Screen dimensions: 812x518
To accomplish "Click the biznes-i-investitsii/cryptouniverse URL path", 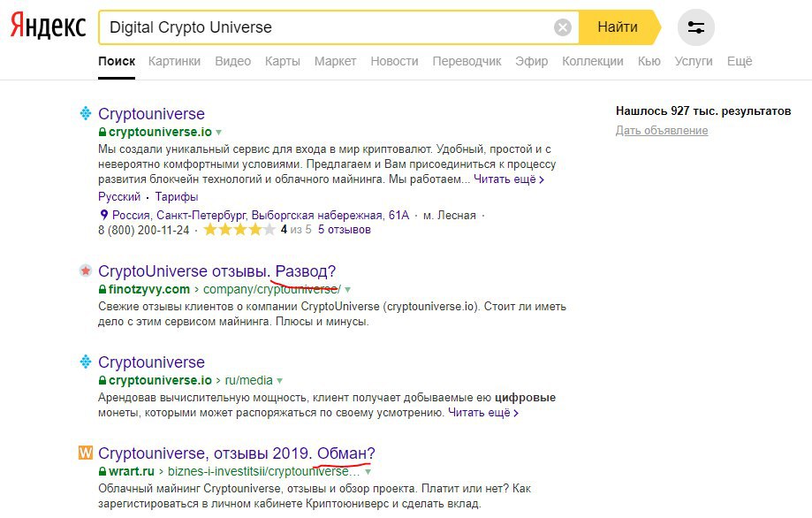I will pyautogui.click(x=263, y=471).
